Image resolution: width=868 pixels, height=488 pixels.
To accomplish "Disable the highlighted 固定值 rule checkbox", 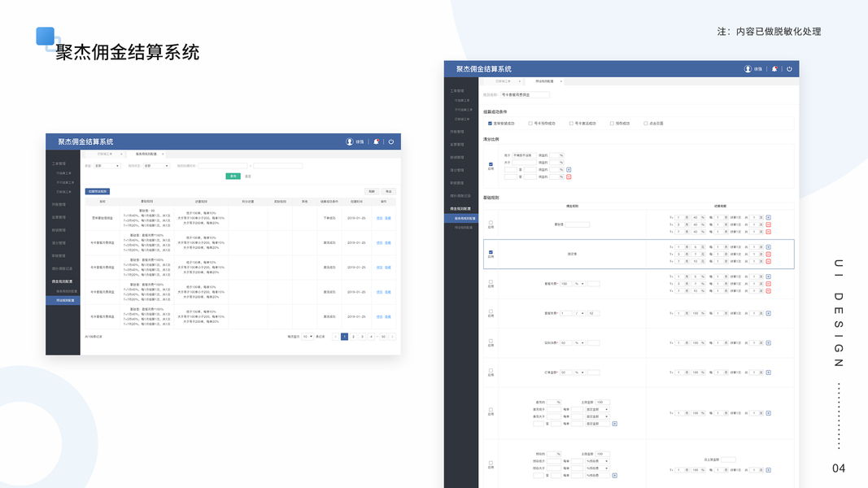I will pos(491,252).
